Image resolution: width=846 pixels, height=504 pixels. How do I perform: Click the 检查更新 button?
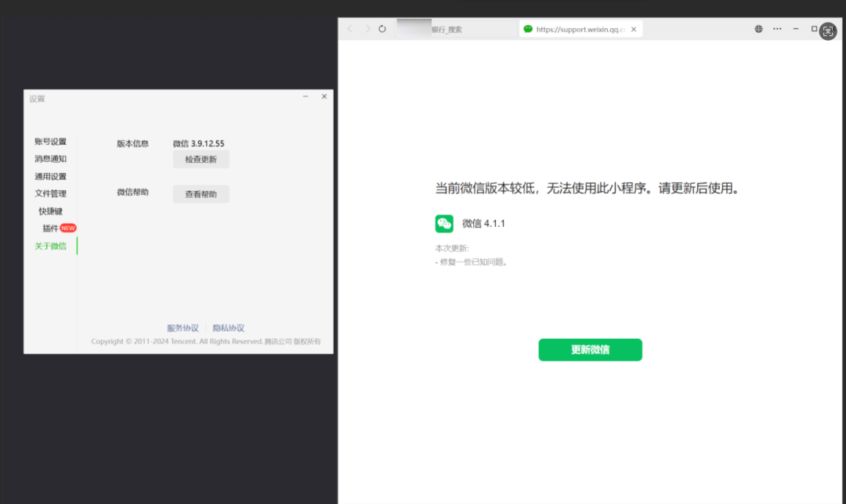click(x=201, y=160)
